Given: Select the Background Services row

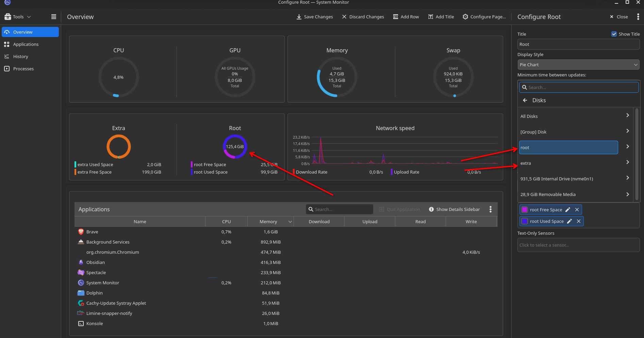Looking at the screenshot, I should point(286,242).
